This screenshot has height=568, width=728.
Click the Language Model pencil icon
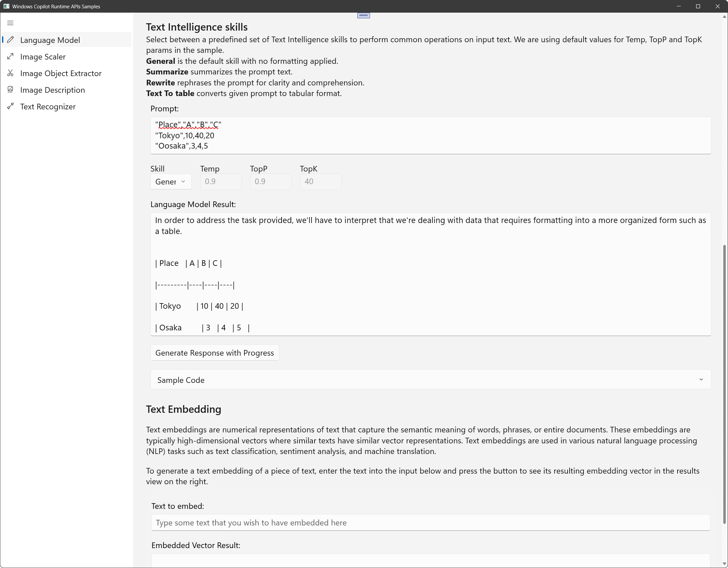click(10, 40)
